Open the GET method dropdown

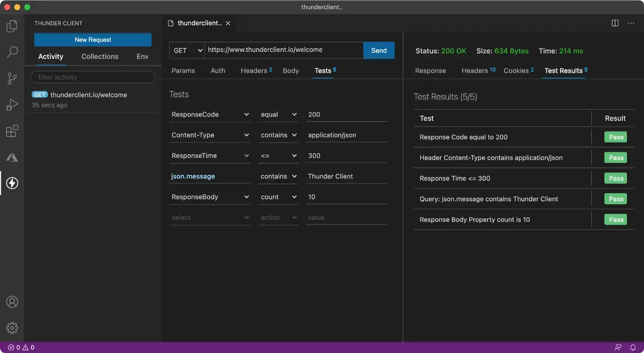(186, 50)
